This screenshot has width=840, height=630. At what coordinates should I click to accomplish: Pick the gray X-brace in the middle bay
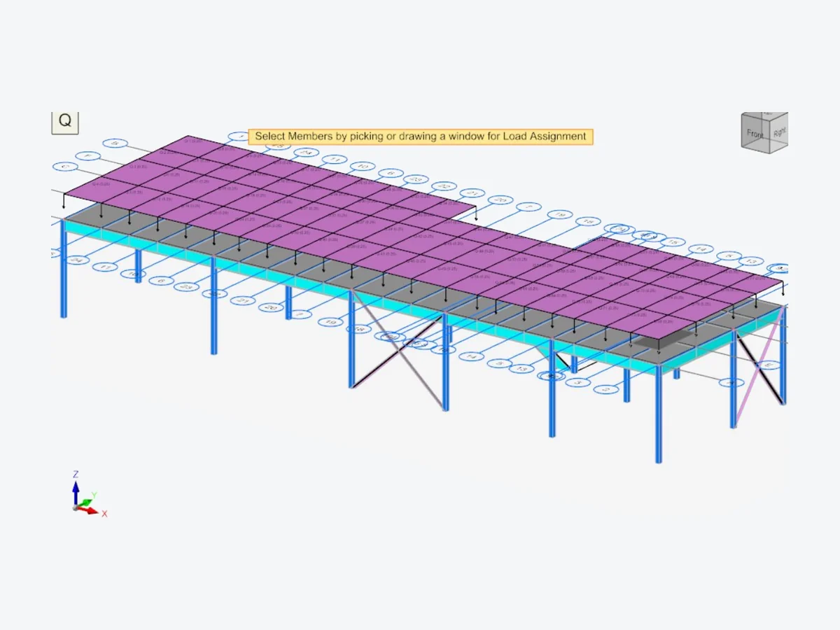click(397, 350)
